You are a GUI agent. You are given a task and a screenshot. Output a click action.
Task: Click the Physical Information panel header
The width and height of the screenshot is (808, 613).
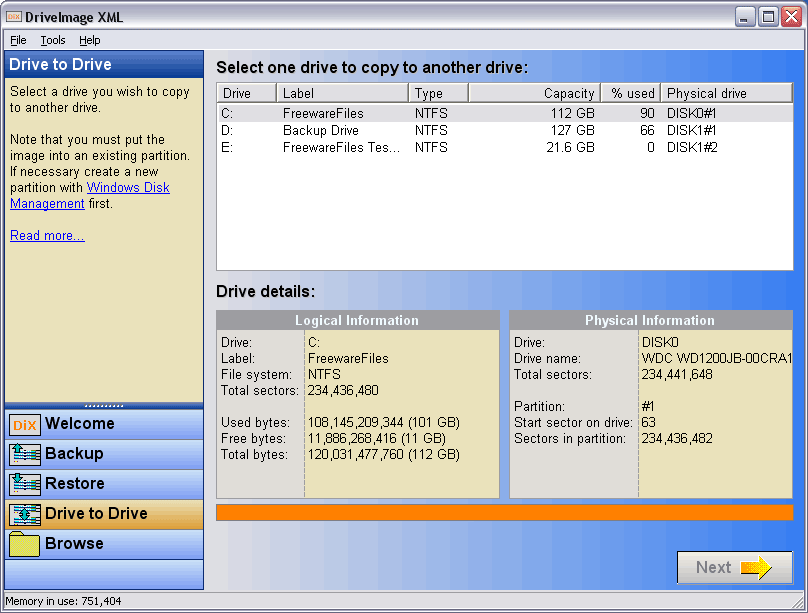pos(650,320)
